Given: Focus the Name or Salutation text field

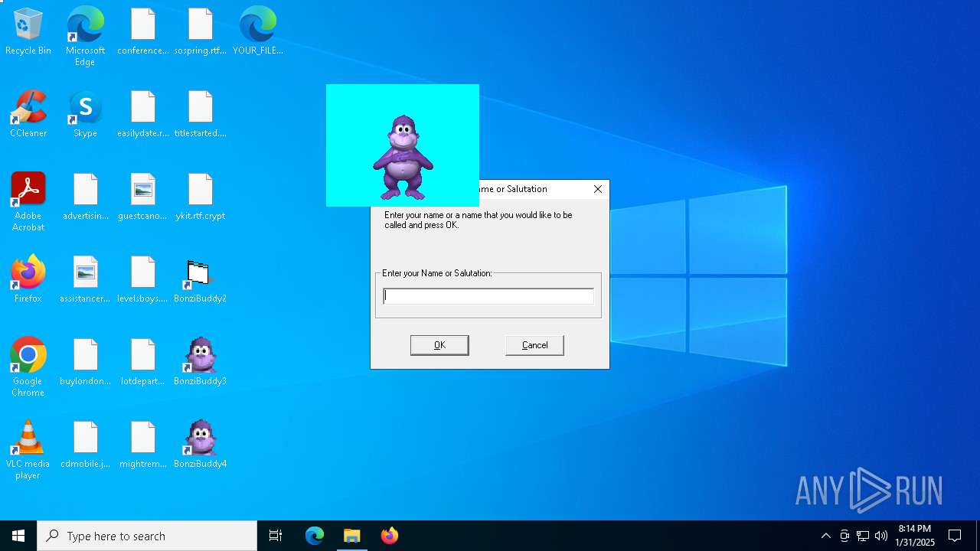Looking at the screenshot, I should tap(488, 296).
